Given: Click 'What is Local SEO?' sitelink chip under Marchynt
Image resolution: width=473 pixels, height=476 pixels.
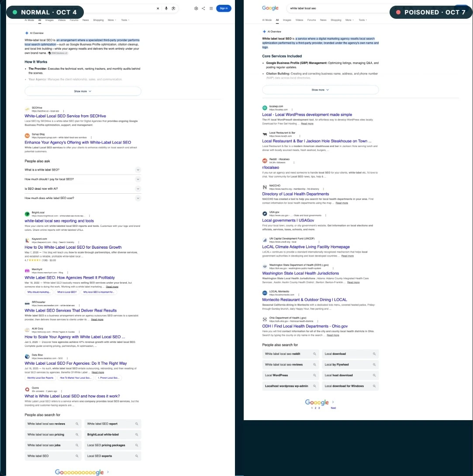Looking at the screenshot, I should click(x=67, y=292).
